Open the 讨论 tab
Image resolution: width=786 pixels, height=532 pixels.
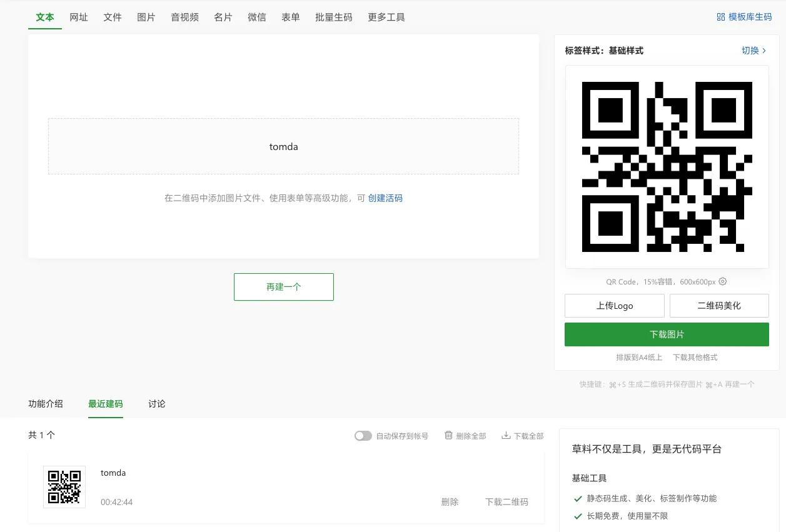pos(157,404)
